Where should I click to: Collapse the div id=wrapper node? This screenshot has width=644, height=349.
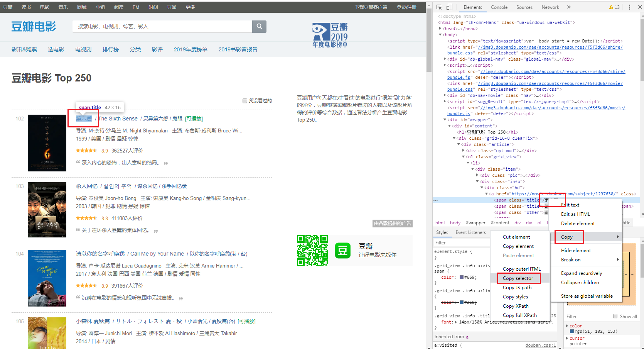coord(445,120)
